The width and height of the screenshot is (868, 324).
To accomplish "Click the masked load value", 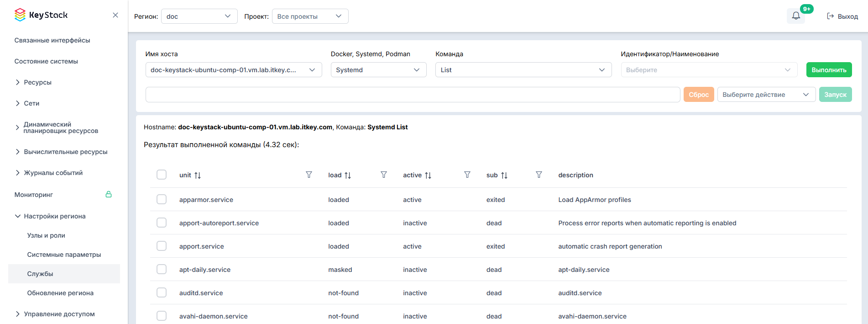I will click(340, 270).
